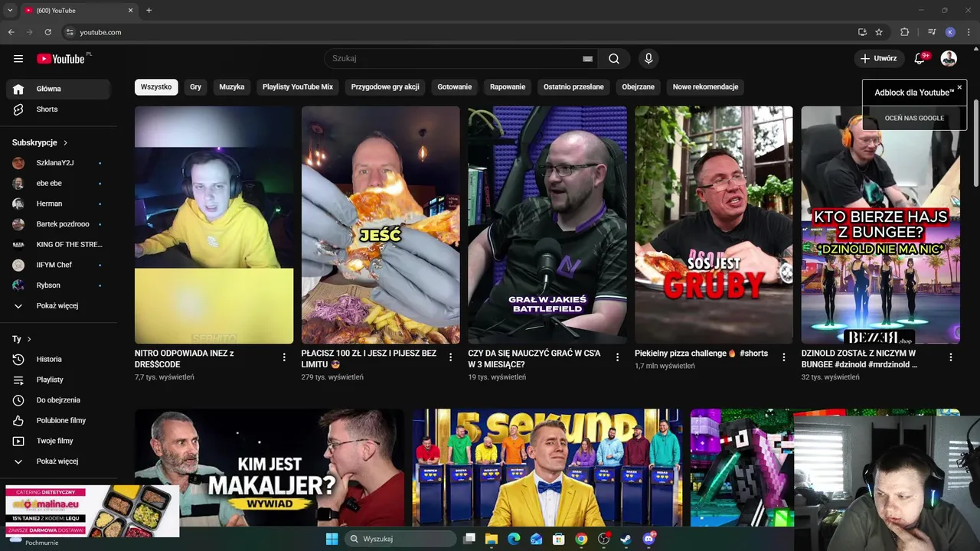Click the Windows taskbar Wyszukaj search box
Image resolution: width=980 pixels, height=551 pixels.
click(x=402, y=539)
